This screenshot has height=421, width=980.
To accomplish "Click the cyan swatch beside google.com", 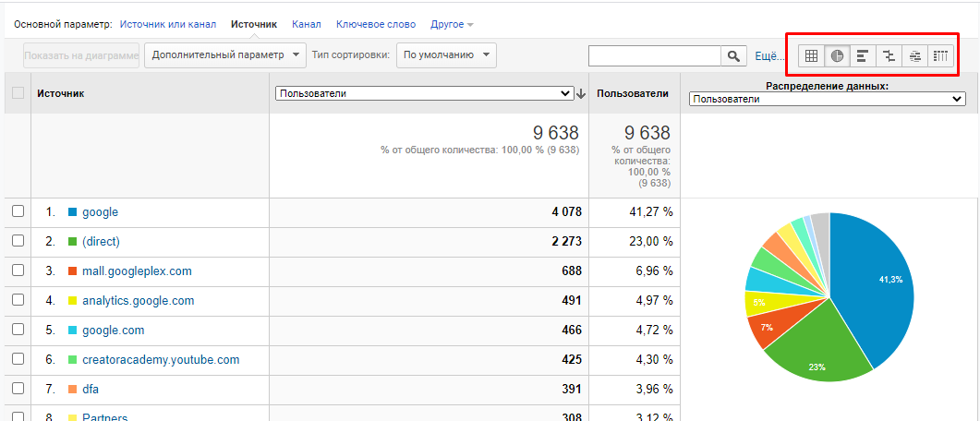I will [x=72, y=331].
